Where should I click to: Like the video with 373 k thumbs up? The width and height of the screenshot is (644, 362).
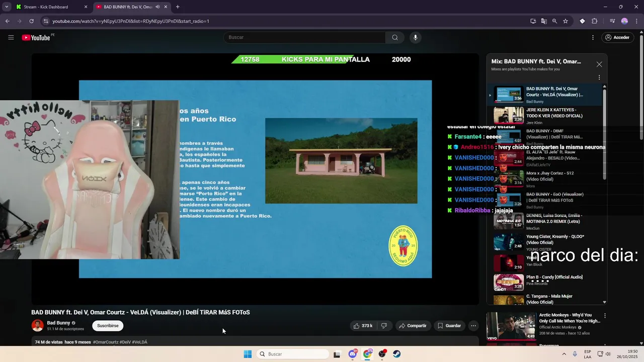pos(363,326)
